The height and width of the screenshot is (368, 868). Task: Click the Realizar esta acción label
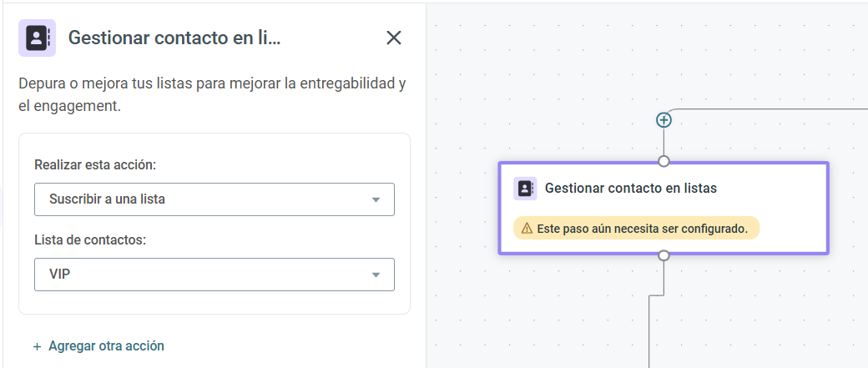point(93,165)
